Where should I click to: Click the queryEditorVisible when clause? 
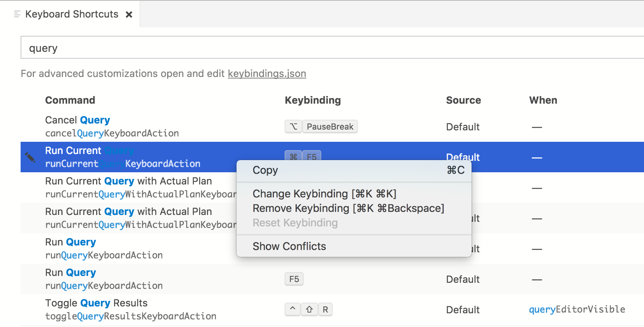click(577, 309)
